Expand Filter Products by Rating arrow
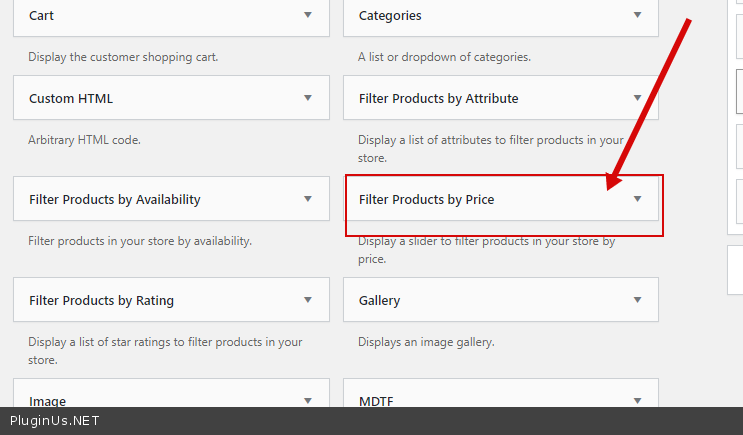The width and height of the screenshot is (743, 435). point(308,300)
